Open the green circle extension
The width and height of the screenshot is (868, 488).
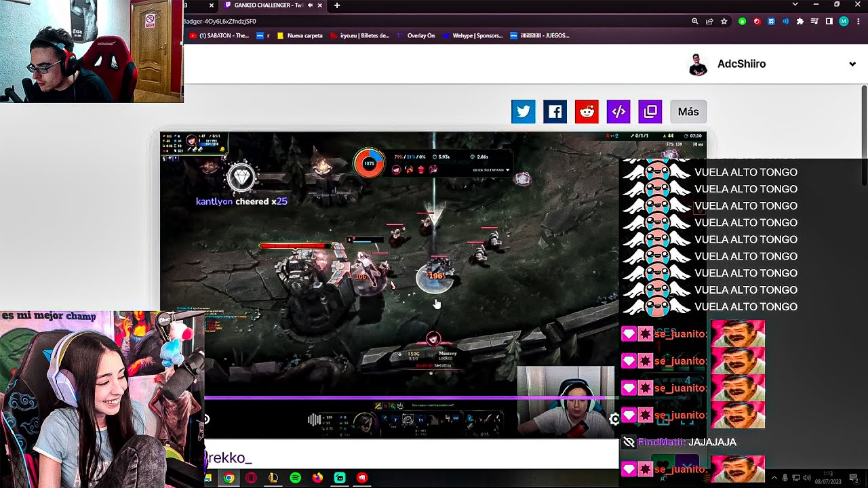pos(743,22)
